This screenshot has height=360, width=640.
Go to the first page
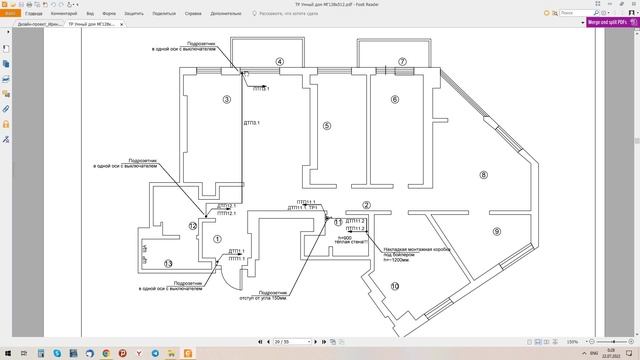click(260, 342)
